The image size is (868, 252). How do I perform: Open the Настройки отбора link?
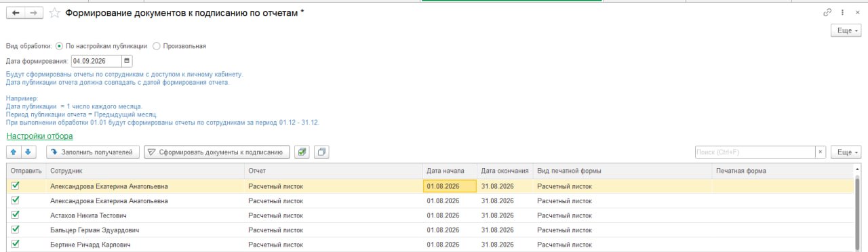pos(39,136)
